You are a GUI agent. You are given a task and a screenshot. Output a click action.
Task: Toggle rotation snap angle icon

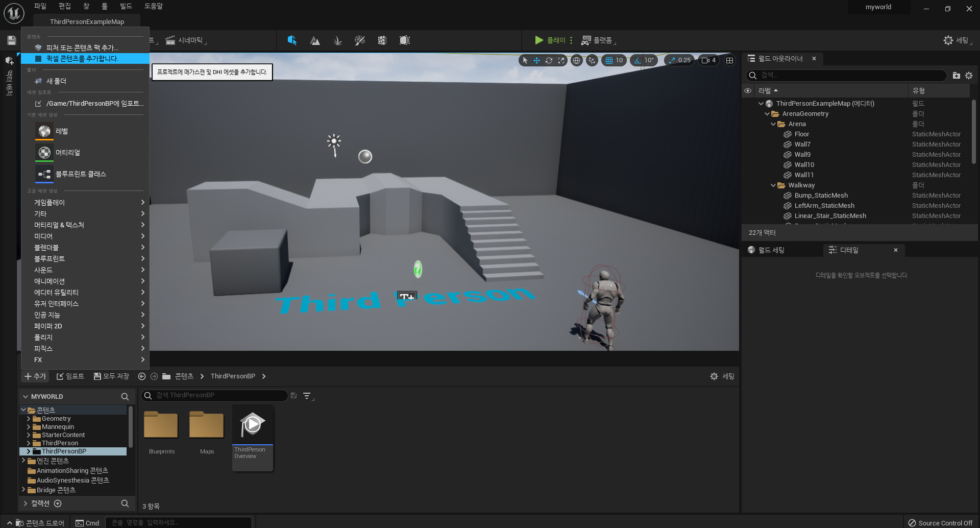pos(638,60)
